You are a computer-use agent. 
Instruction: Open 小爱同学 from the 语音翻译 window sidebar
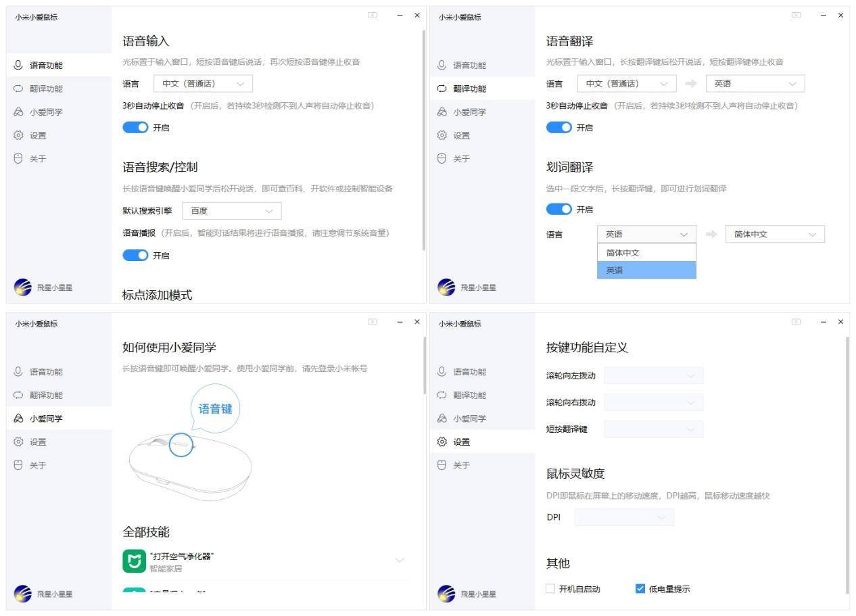(482, 112)
